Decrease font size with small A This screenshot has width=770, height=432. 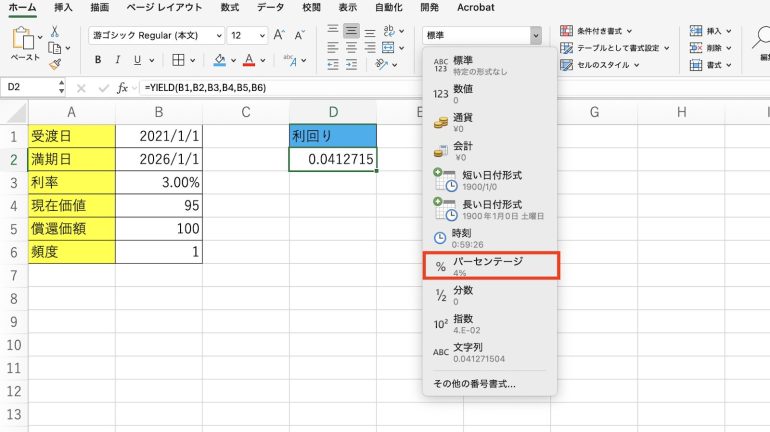pos(299,35)
